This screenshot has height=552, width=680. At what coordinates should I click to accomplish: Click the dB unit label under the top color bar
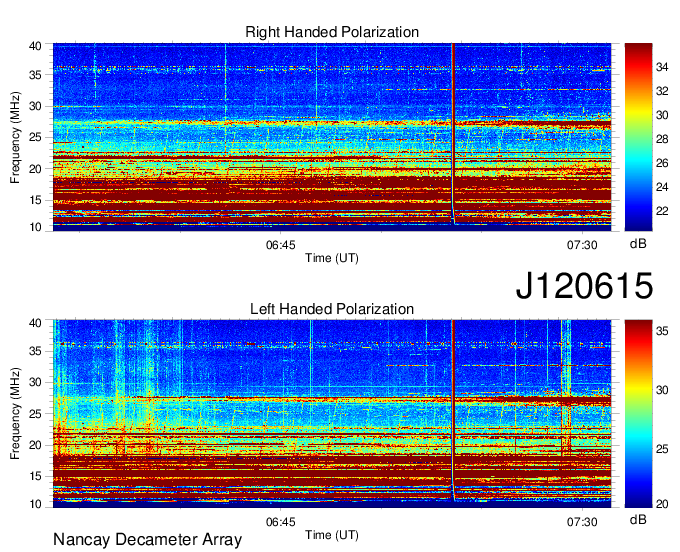[638, 244]
